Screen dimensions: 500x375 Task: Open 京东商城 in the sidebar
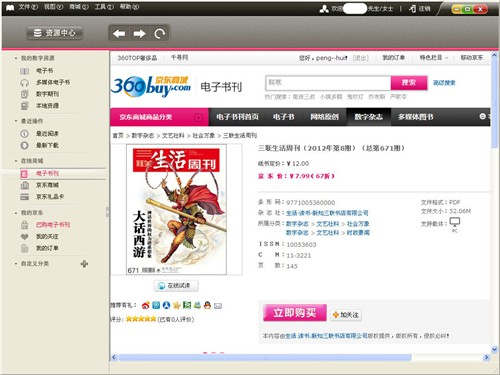(47, 185)
